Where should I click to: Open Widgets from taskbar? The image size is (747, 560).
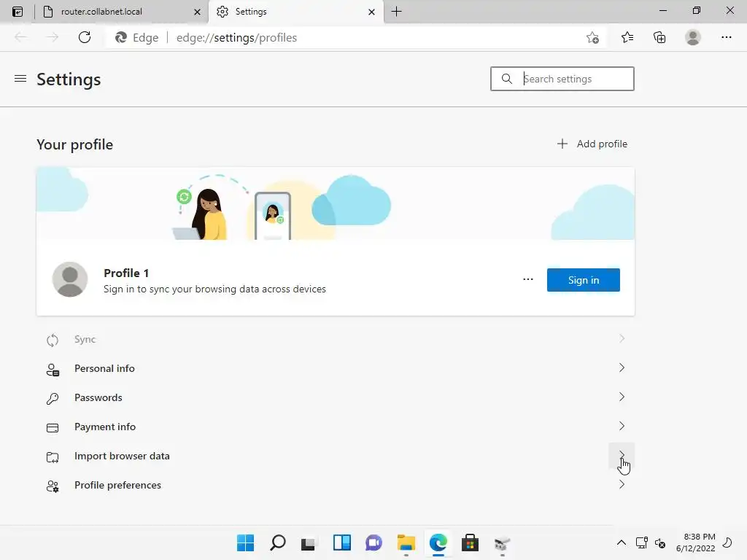coord(341,542)
